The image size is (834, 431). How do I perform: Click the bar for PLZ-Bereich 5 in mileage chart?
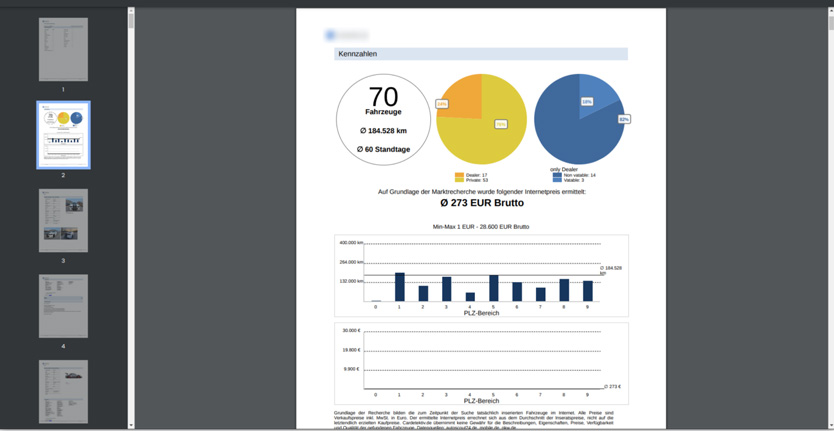(x=493, y=288)
